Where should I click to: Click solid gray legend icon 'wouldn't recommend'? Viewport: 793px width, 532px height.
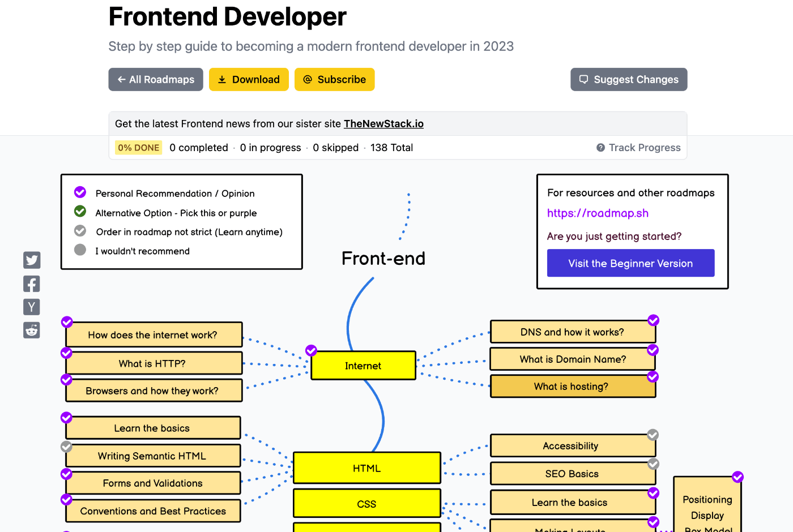pyautogui.click(x=80, y=250)
